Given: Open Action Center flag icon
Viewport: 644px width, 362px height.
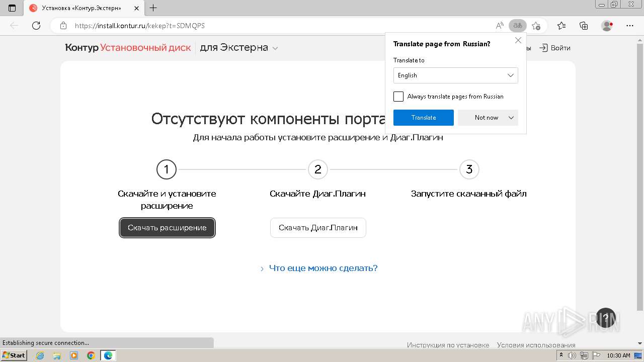Looking at the screenshot, I should pyautogui.click(x=596, y=355).
